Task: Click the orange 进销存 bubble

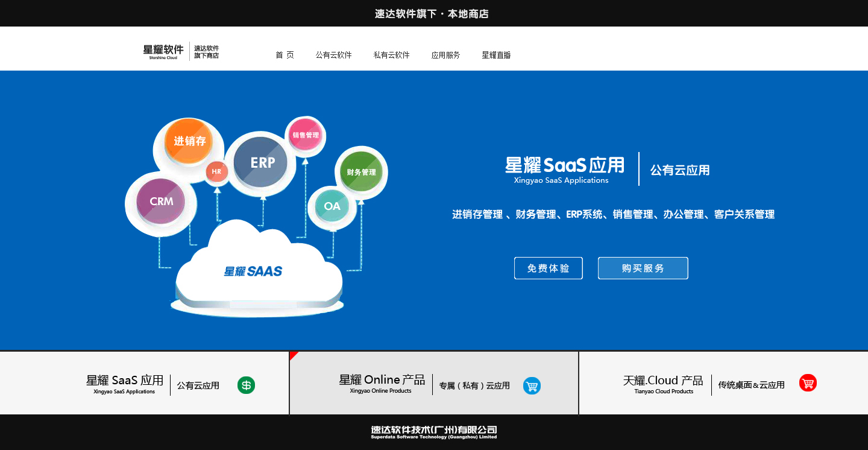Action: point(189,141)
